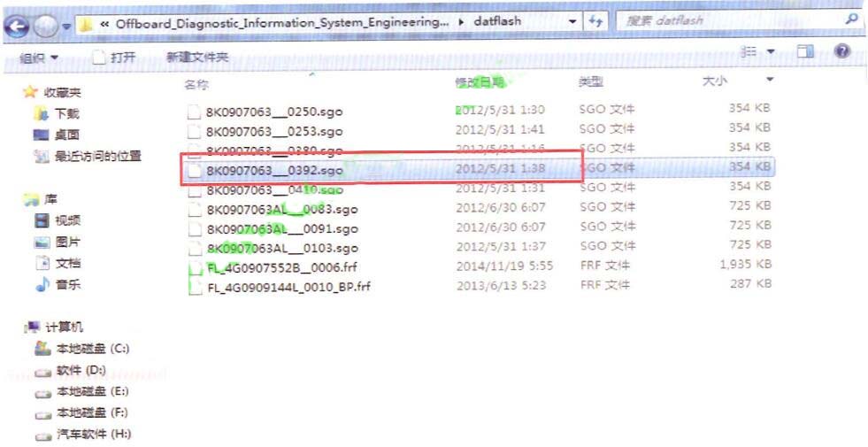Image resolution: width=868 pixels, height=447 pixels.
Task: Click the Forward navigation arrow
Action: pos(45,26)
